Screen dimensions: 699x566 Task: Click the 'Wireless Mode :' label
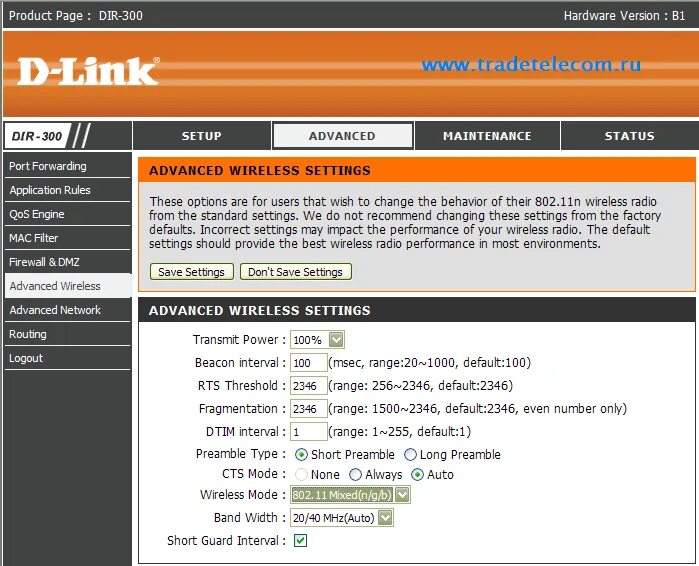(243, 495)
